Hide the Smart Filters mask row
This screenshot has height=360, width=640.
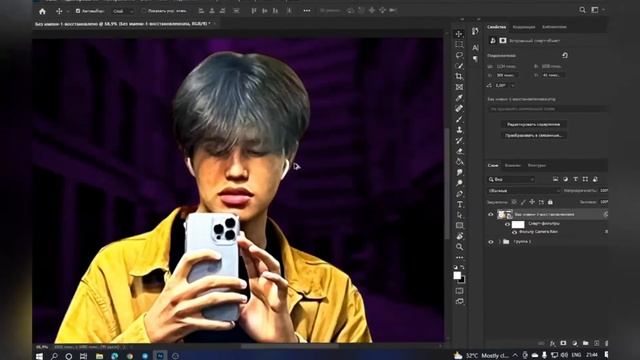[507, 224]
